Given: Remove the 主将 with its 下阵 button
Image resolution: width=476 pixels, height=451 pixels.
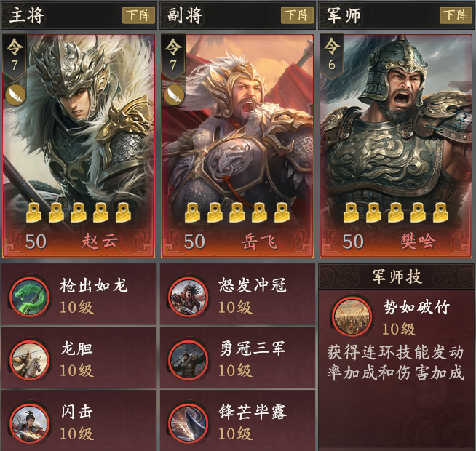Looking at the screenshot, I should click(x=138, y=15).
